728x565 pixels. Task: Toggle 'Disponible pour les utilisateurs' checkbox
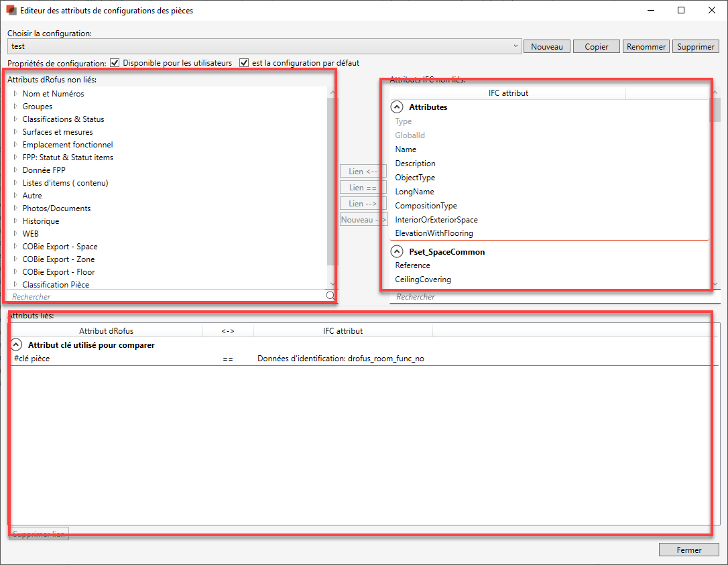(x=115, y=63)
